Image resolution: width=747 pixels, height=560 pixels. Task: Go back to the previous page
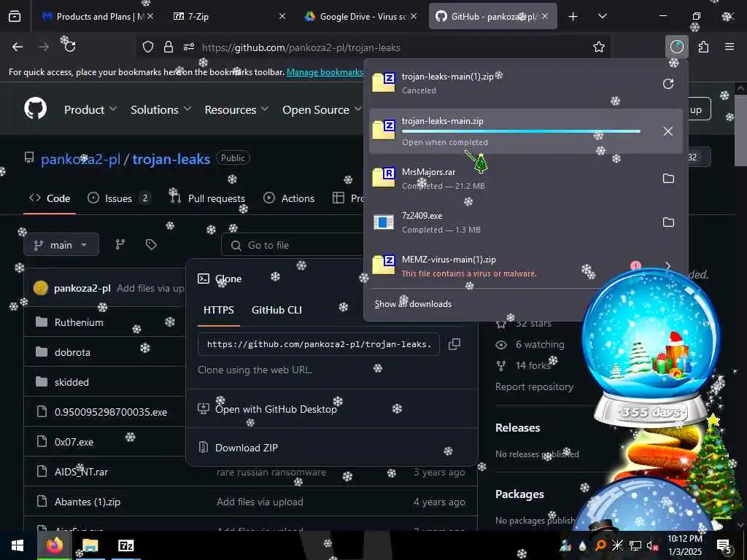18,47
